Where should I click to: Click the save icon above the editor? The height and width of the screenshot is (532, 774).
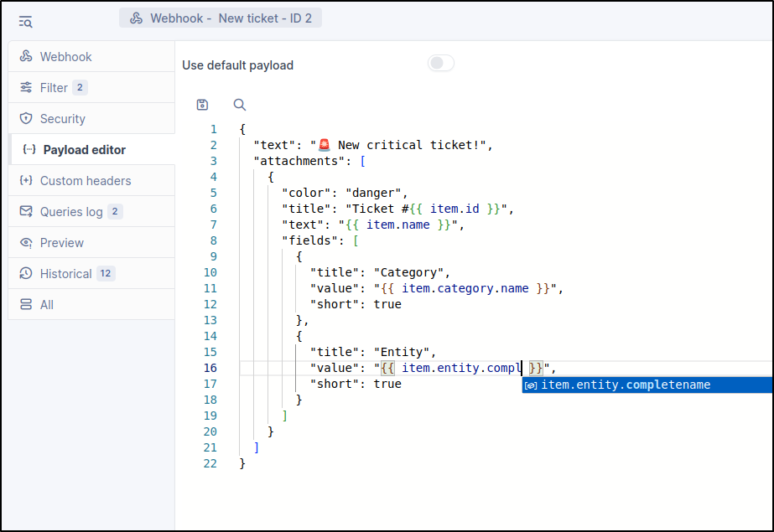[x=202, y=105]
